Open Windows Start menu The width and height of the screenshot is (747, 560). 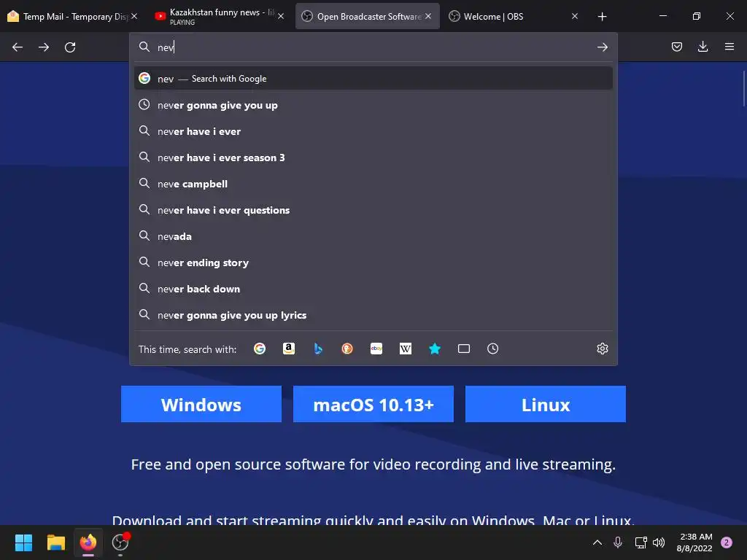click(x=23, y=542)
